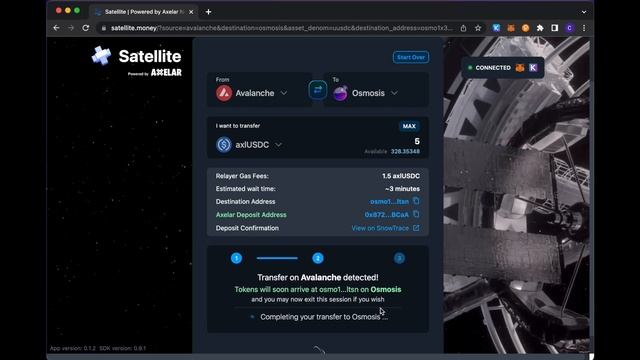The width and height of the screenshot is (640, 360).
Task: Close the Satellite browser tab
Action: 191,12
